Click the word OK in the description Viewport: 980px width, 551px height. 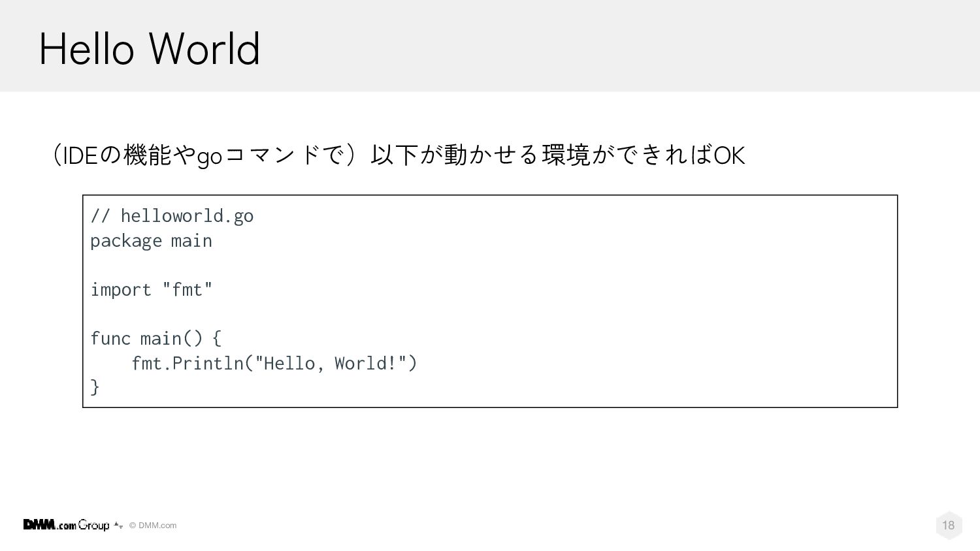[x=729, y=155]
